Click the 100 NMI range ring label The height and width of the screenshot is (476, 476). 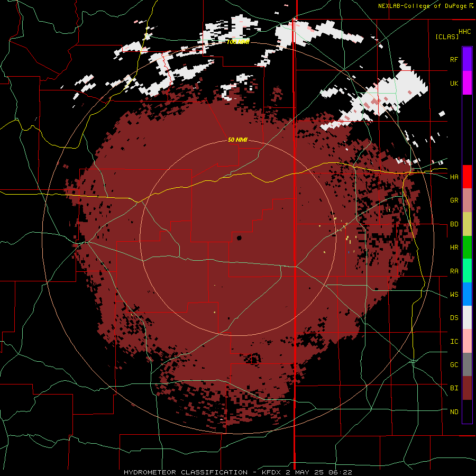pos(239,42)
